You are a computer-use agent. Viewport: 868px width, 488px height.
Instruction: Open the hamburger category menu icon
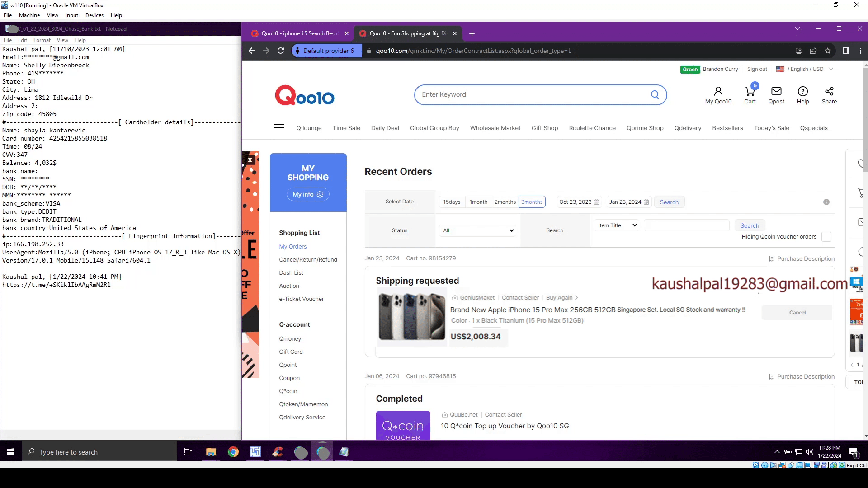tap(279, 128)
